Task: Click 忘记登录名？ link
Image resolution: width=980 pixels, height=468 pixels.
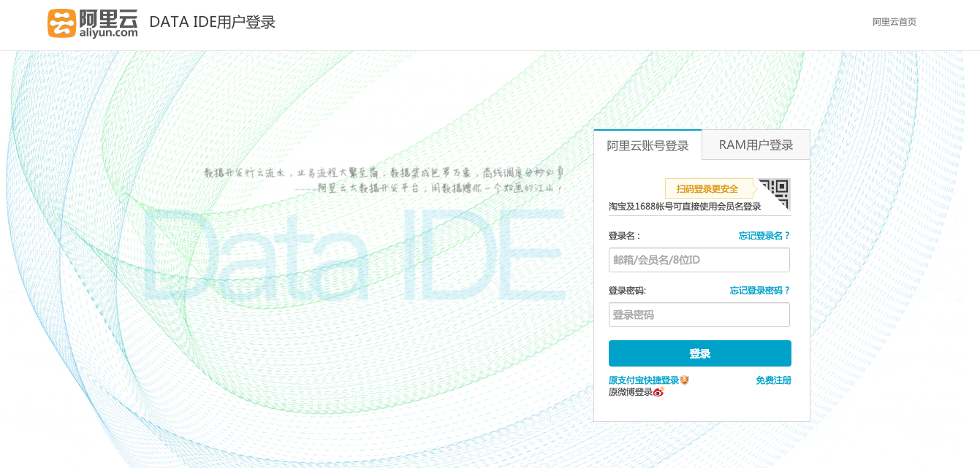Action: [764, 236]
